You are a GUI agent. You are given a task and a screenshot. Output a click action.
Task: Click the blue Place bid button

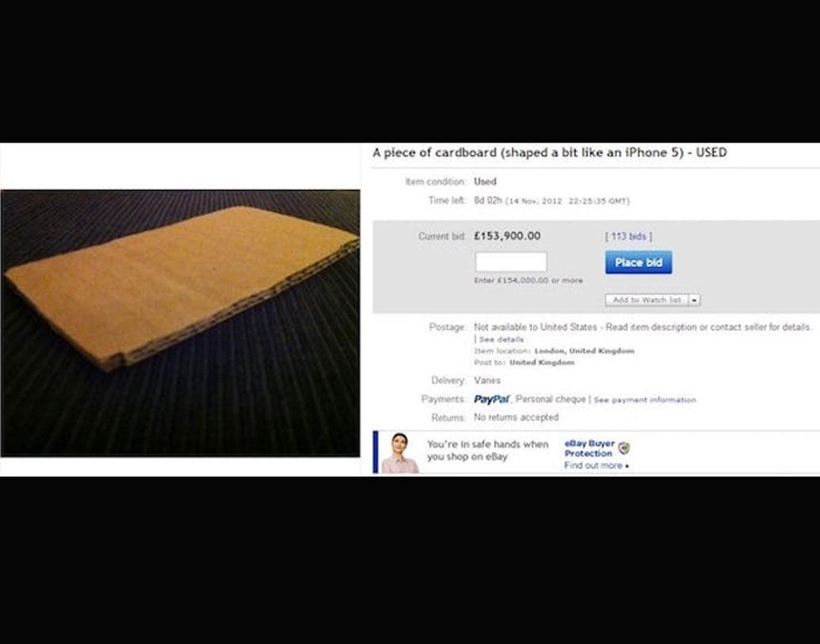coord(639,262)
